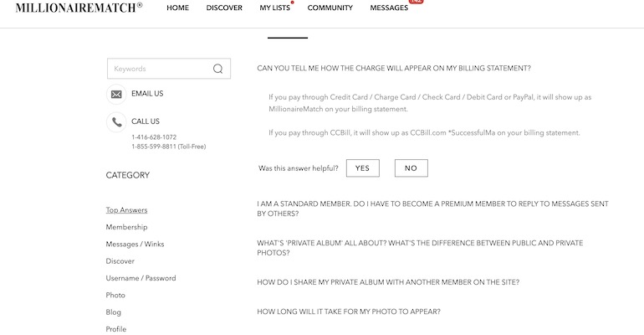Open the Messages / Winks category
The image size is (644, 335).
(135, 244)
